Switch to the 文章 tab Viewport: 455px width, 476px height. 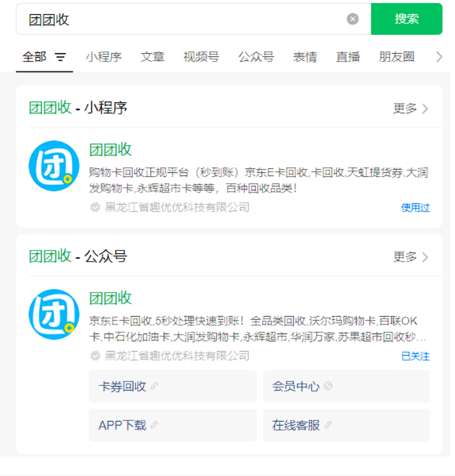[x=152, y=57]
